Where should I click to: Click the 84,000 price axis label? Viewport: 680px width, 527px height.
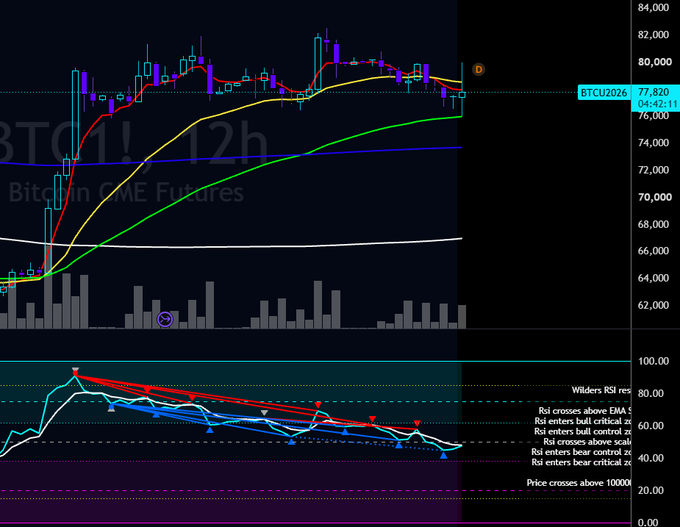(653, 7)
